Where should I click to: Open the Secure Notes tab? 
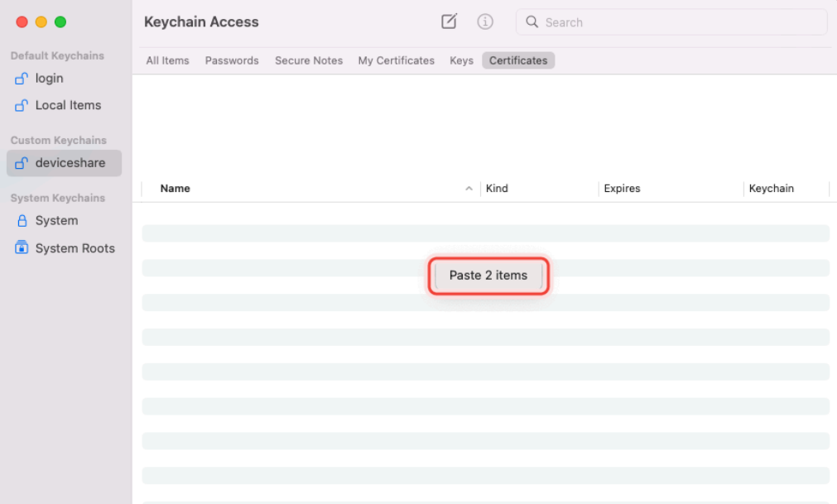click(309, 60)
